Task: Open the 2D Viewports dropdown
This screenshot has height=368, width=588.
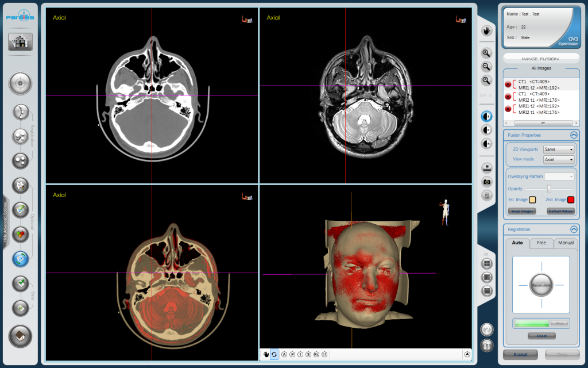Action: [x=559, y=149]
